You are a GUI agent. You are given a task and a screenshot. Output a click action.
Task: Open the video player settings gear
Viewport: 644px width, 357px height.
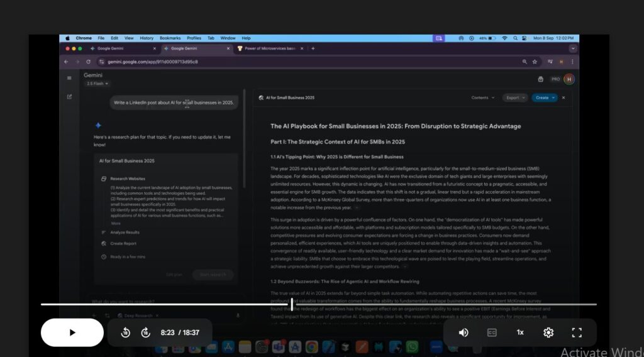pos(548,332)
